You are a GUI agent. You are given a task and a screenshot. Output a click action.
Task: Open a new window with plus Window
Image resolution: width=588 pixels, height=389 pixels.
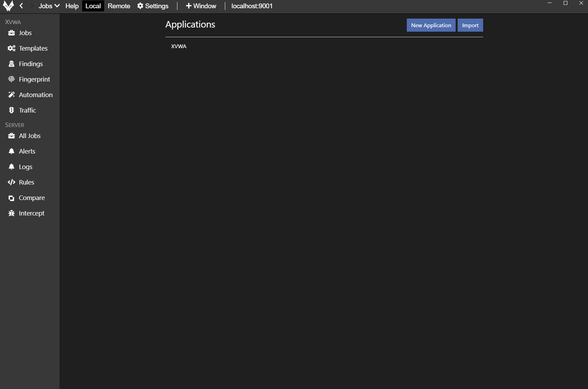(201, 6)
